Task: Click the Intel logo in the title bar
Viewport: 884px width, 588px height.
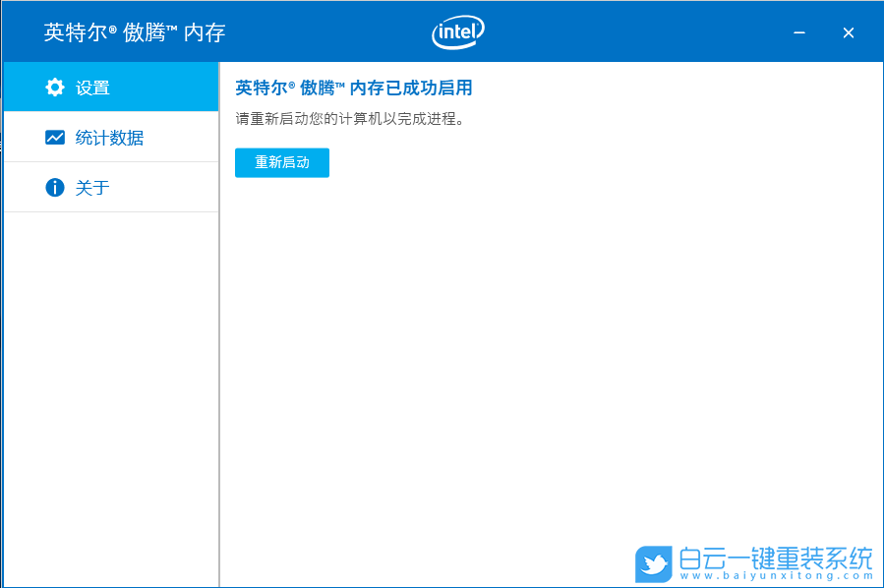Action: tap(458, 31)
